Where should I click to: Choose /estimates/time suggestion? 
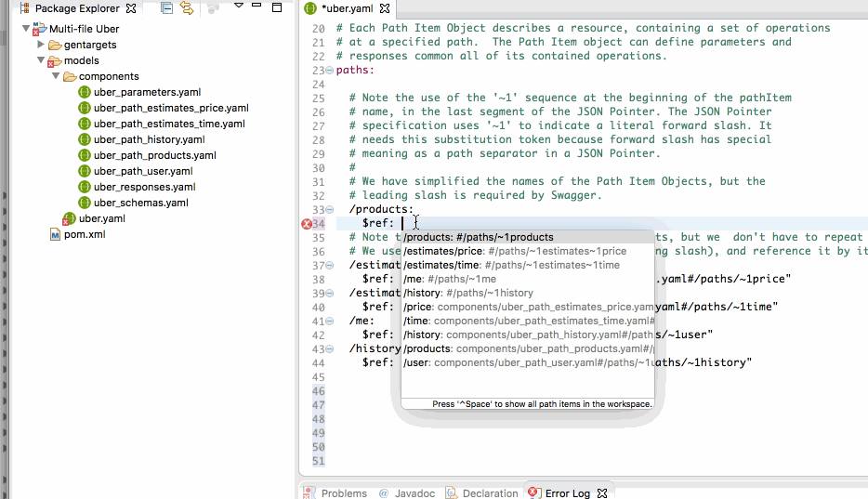pos(528,265)
